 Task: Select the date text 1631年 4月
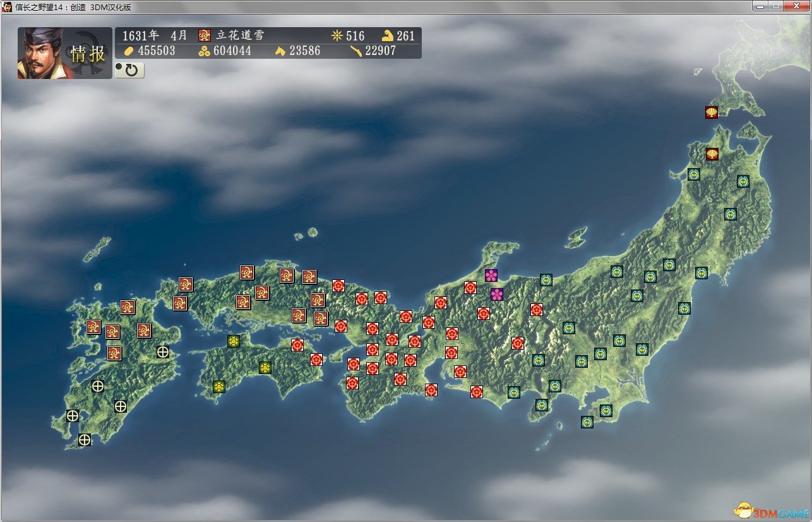pos(155,35)
